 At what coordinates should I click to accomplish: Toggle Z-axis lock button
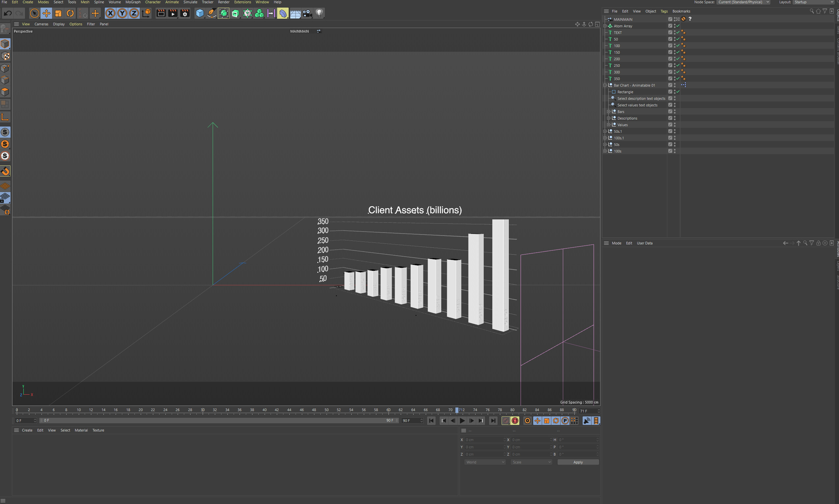tap(134, 13)
